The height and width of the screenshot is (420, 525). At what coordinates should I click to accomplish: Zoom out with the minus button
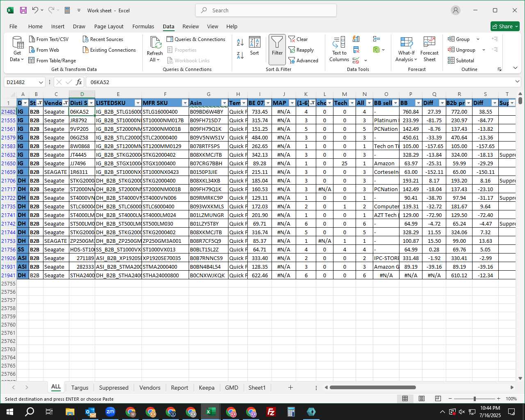pos(450,399)
